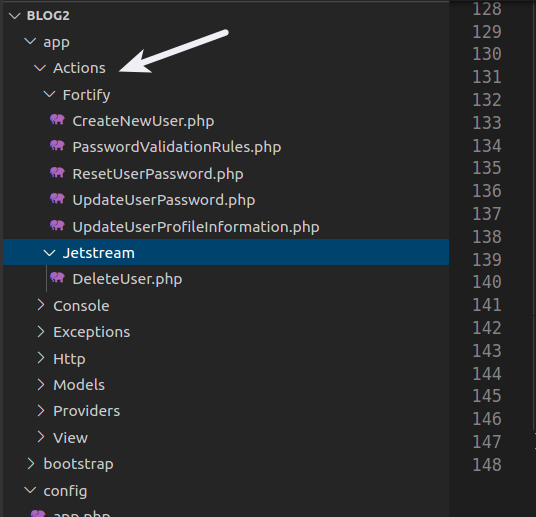Collapse the config folder
Screen dimensions: 536x517
coord(30,491)
